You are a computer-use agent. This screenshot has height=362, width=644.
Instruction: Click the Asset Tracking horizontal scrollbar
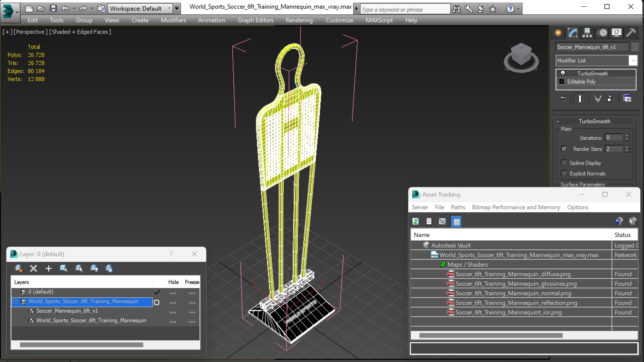[x=491, y=335]
